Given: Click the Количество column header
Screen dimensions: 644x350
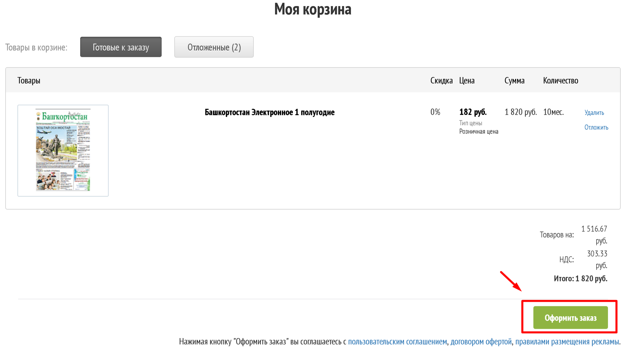Looking at the screenshot, I should coord(561,80).
